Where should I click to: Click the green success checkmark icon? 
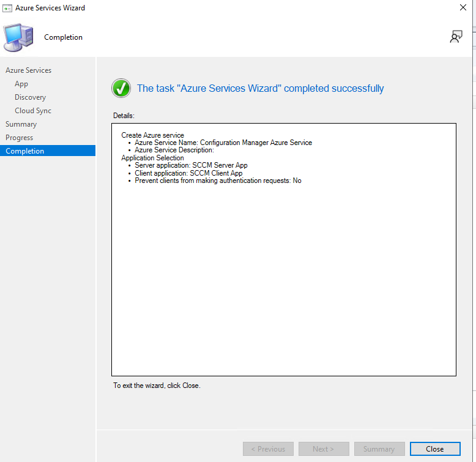pyautogui.click(x=121, y=88)
